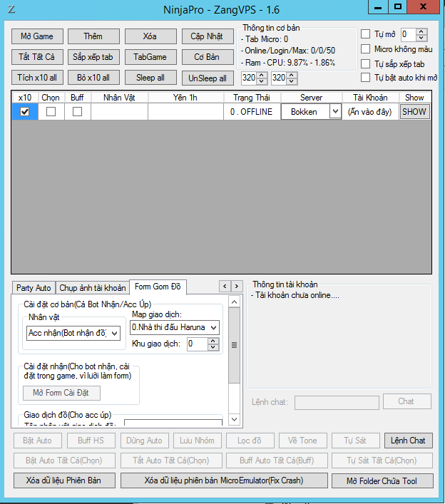Click the SHOW button in the account row
Screen dimensions: 445x504
[414, 112]
